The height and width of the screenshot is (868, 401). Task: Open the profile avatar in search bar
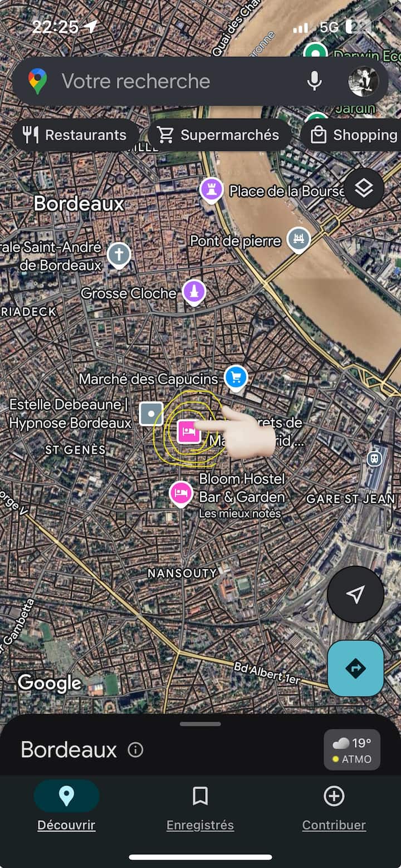[363, 81]
